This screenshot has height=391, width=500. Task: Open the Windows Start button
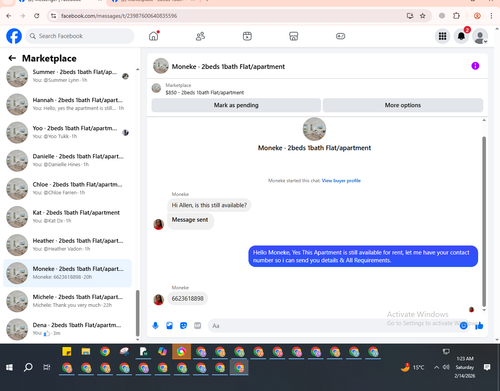click(9, 367)
